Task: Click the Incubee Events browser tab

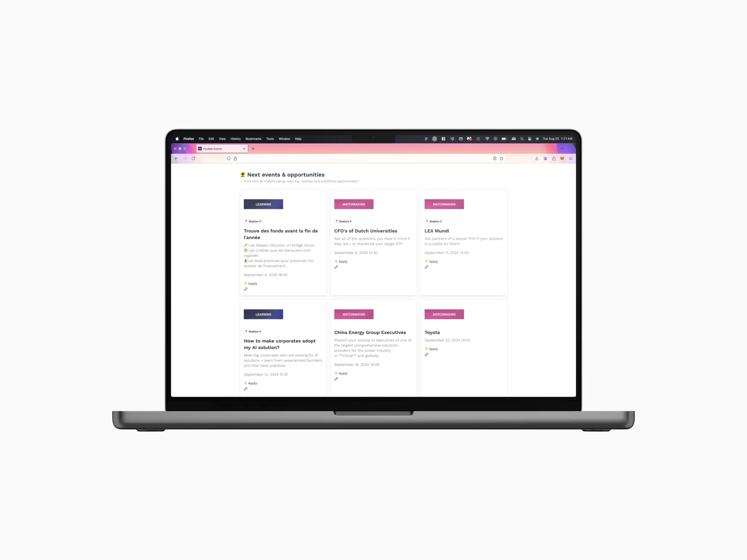Action: [x=221, y=148]
